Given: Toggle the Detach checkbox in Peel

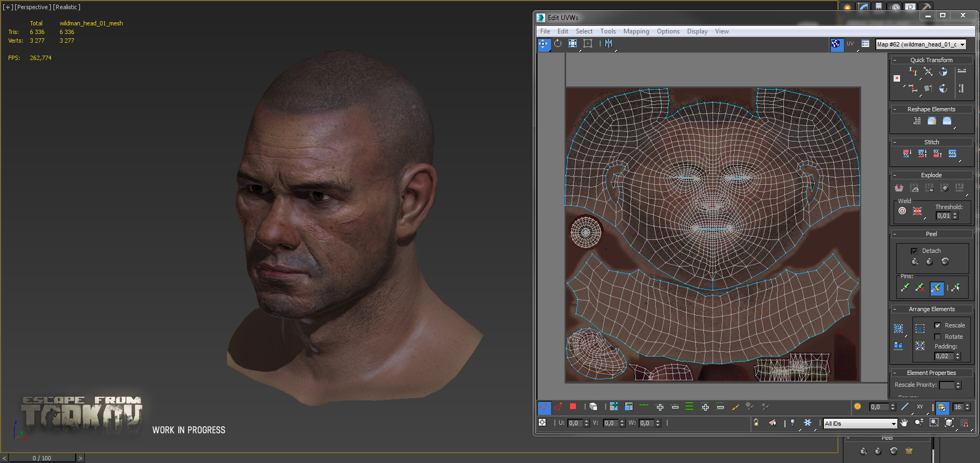Looking at the screenshot, I should click(x=914, y=251).
